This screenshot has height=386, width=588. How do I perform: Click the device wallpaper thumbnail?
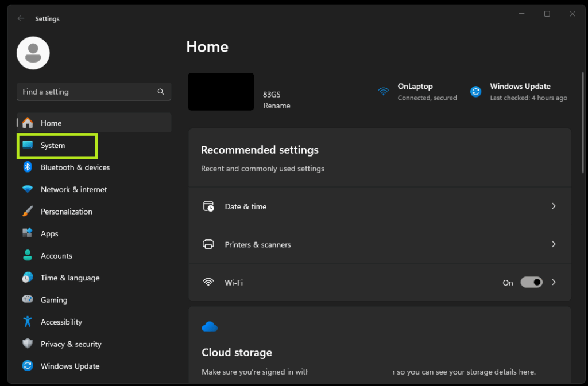coord(221,92)
